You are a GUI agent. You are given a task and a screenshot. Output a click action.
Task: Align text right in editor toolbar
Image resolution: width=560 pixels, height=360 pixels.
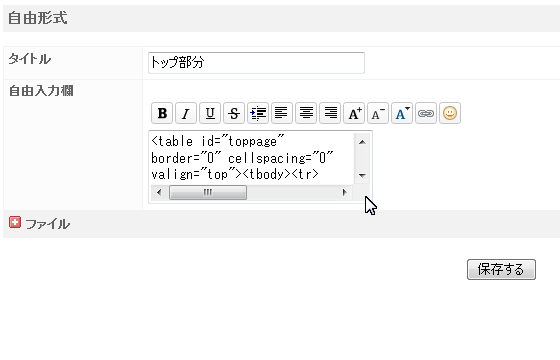click(330, 113)
